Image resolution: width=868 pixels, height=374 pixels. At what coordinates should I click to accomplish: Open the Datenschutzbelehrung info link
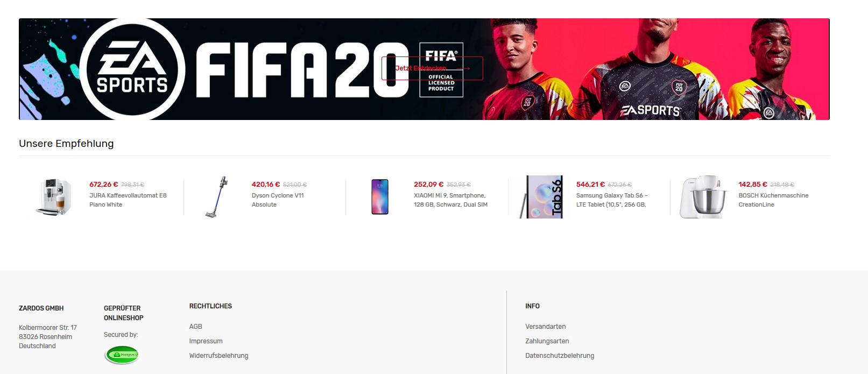(x=560, y=356)
